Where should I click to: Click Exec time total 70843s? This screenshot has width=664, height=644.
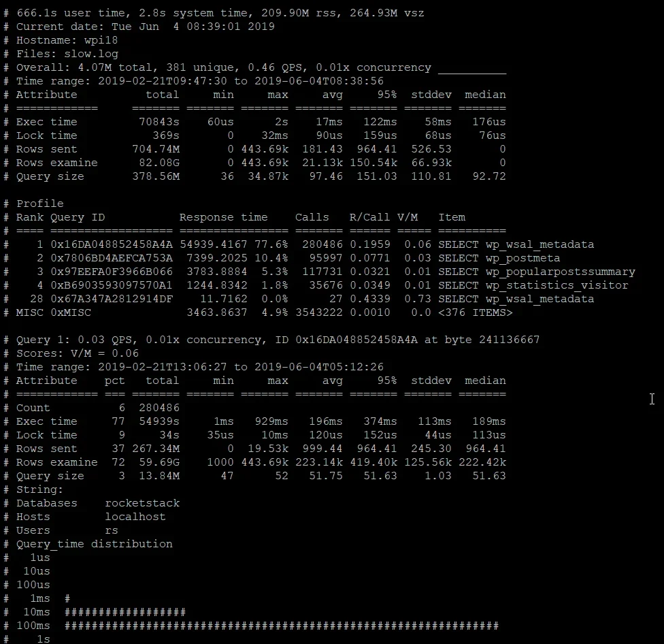click(x=159, y=122)
